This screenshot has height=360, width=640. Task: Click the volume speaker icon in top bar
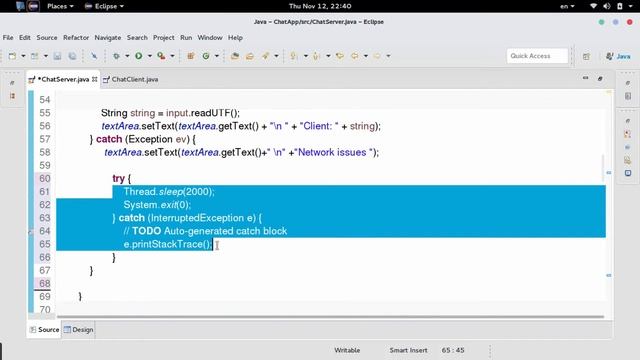click(607, 6)
